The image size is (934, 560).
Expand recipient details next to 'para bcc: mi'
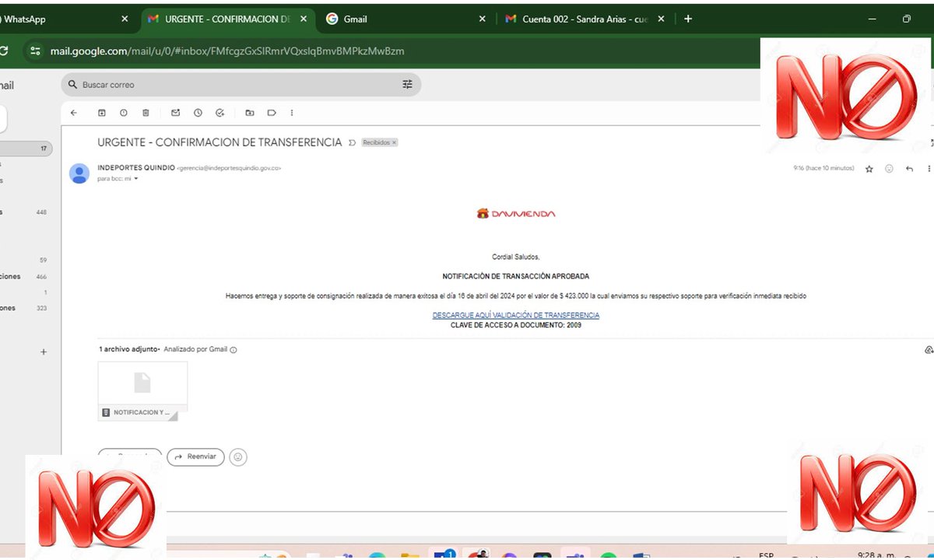[136, 179]
